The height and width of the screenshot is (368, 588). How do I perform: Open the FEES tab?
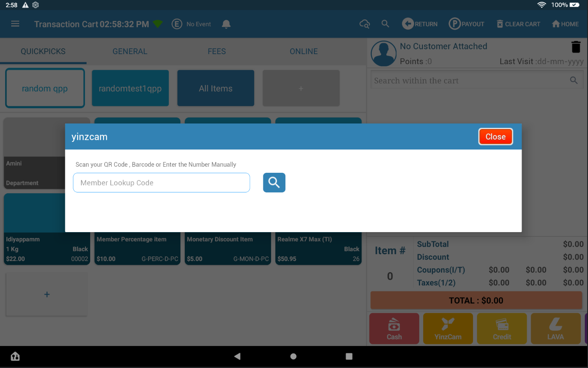coord(217,51)
